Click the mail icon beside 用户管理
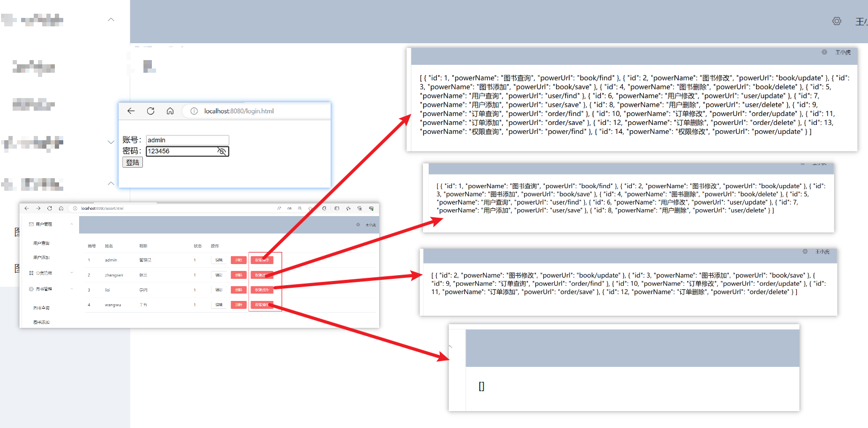The width and height of the screenshot is (868, 428). pos(31,224)
